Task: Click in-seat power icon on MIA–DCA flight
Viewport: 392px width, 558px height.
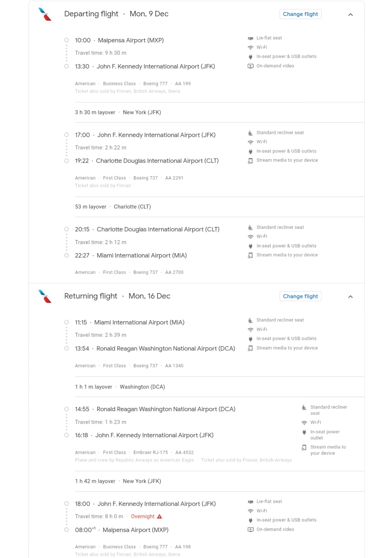Action: tap(250, 339)
